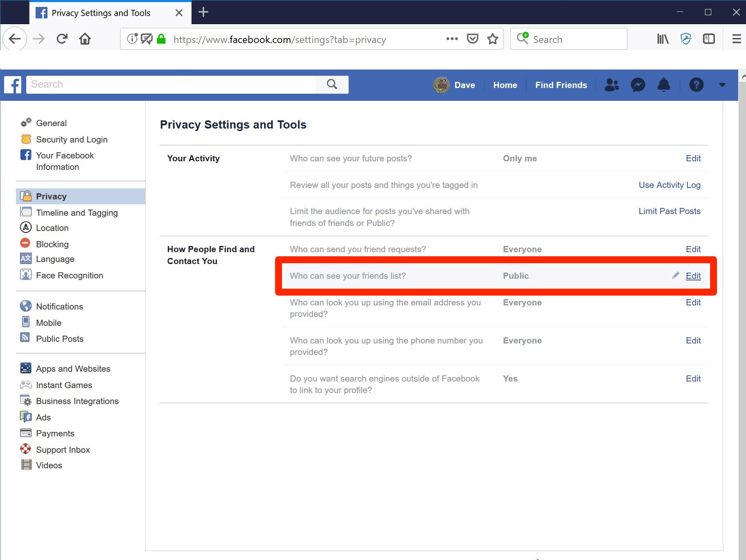Open Find Friends link
Screen dimensions: 746x560
[x=561, y=85]
